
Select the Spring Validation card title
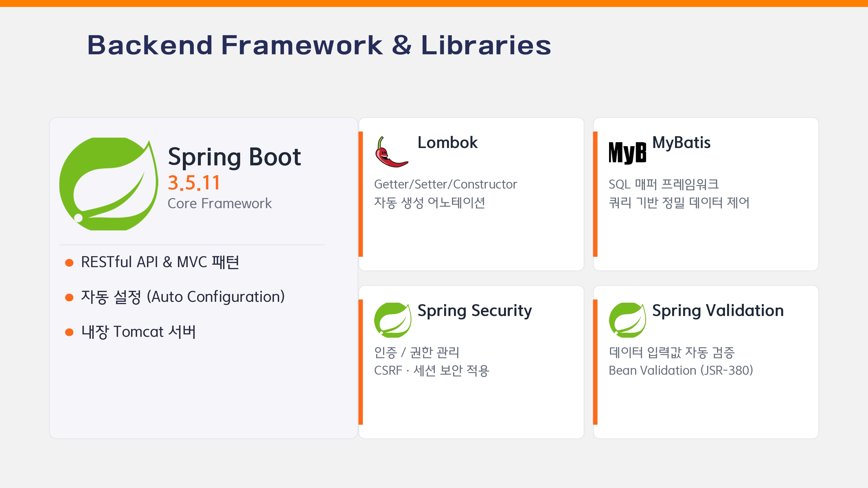718,310
